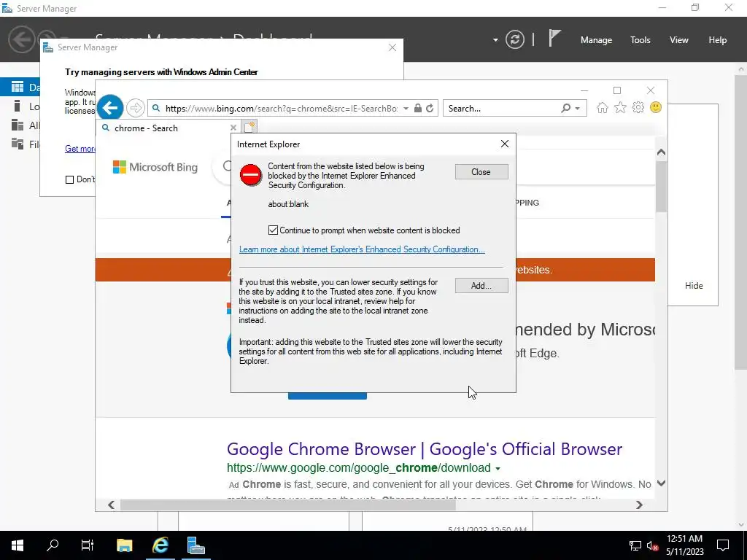The image size is (747, 560).
Task: Open IE Favorites star
Action: [x=620, y=108]
